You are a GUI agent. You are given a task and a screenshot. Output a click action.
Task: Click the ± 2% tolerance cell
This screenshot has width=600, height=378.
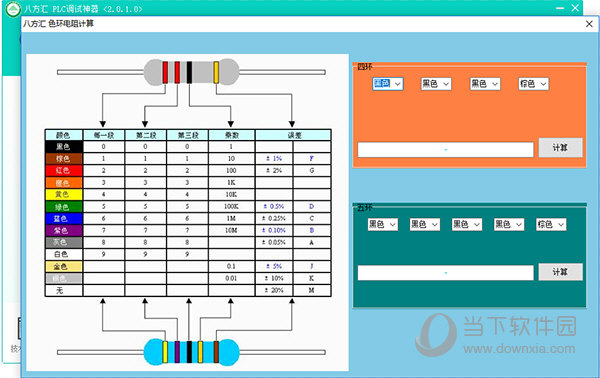274,170
